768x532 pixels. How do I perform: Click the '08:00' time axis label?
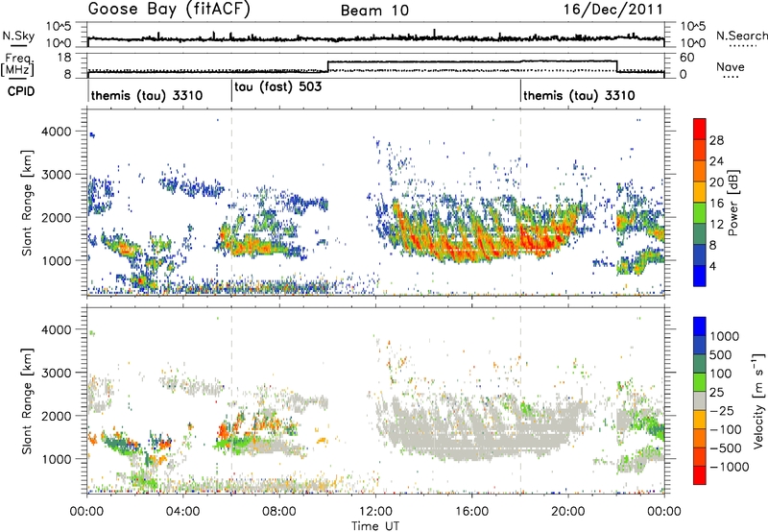pos(278,512)
